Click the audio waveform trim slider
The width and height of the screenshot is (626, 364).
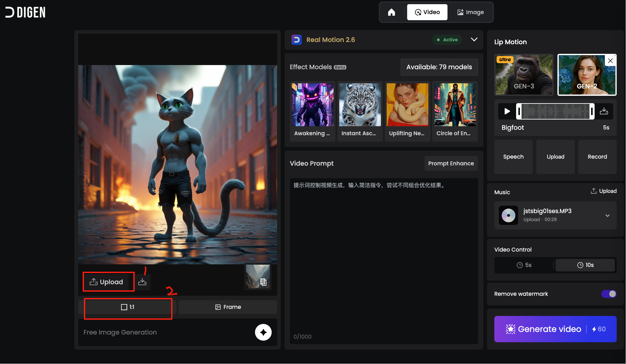coord(555,111)
